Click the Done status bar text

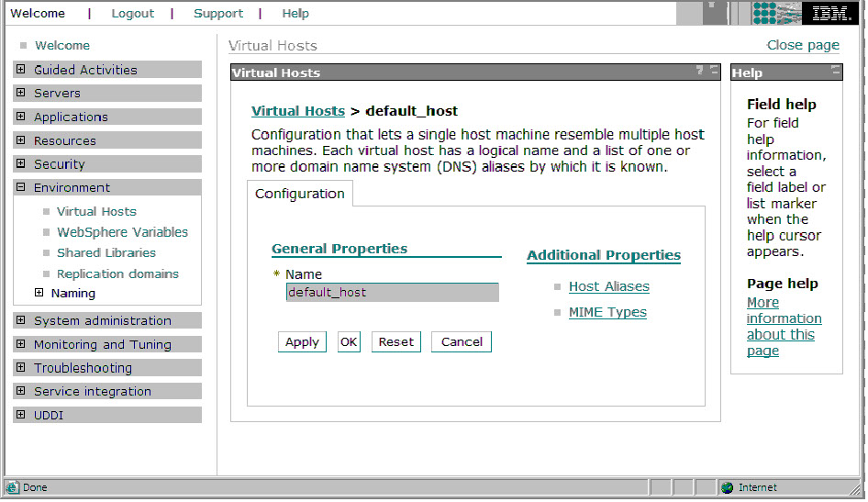click(x=35, y=487)
